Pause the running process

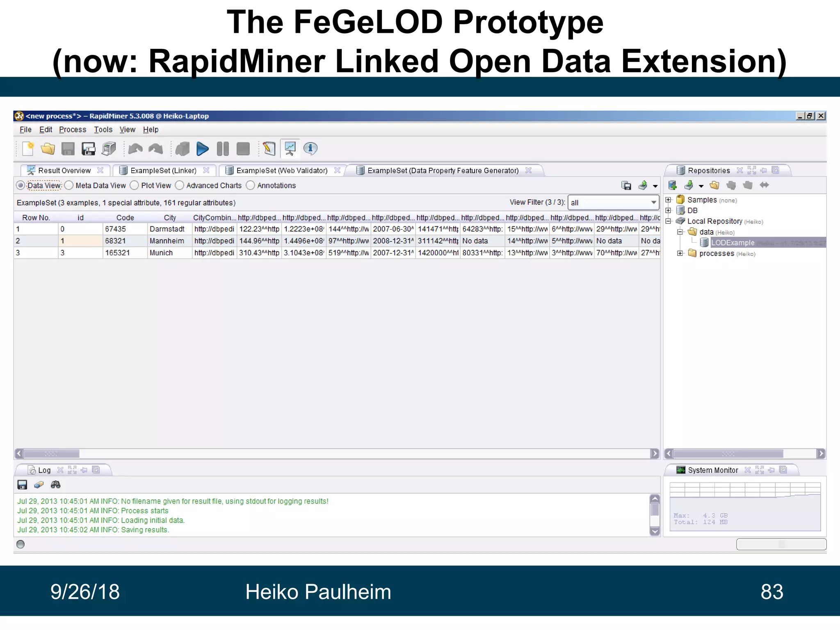tap(223, 149)
